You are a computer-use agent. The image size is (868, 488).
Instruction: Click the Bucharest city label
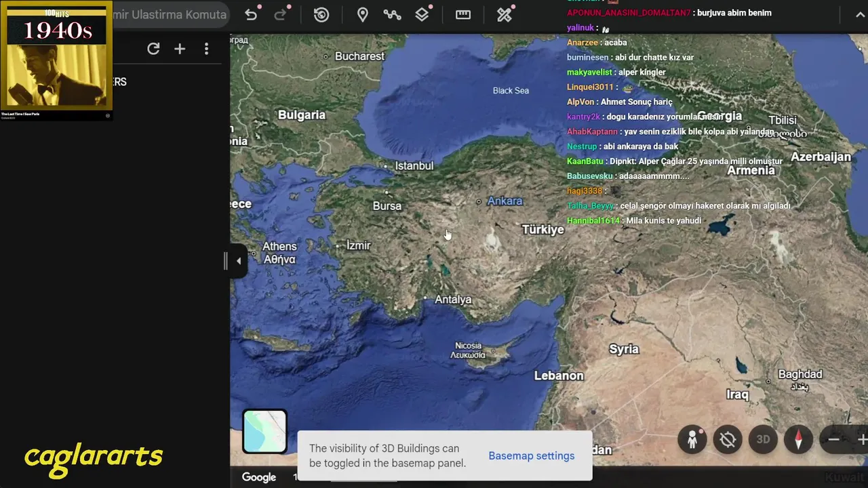[359, 56]
